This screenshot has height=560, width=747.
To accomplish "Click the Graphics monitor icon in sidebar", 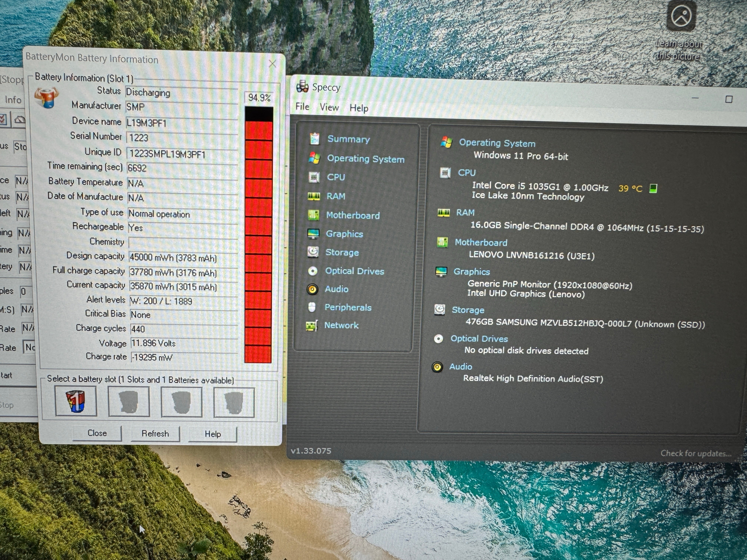I will (313, 234).
